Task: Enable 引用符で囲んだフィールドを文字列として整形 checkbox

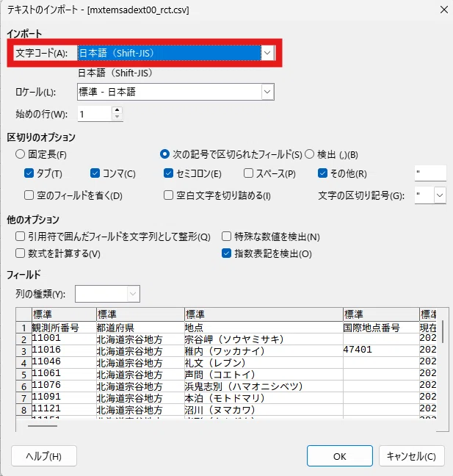Action: [20, 237]
